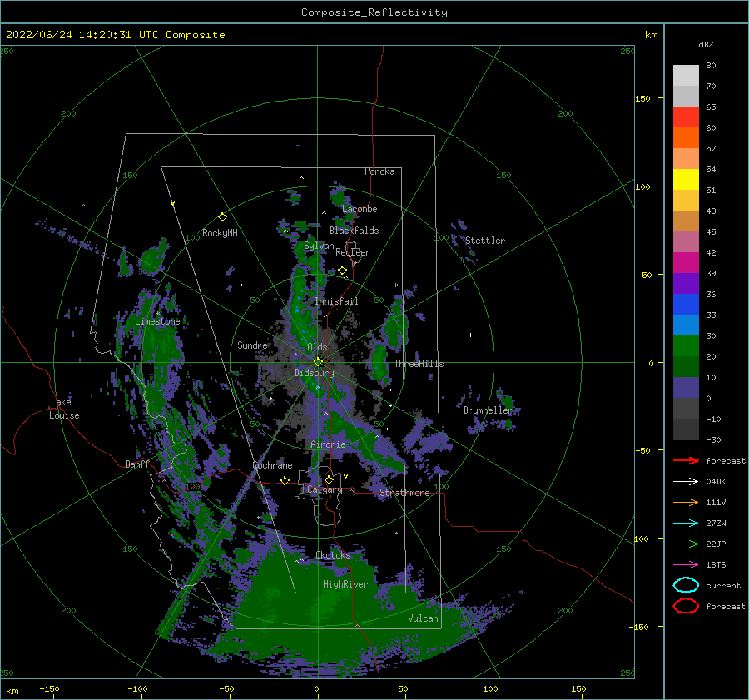749x700 pixels.
Task: Click the white 04DK arrow in the legend
Action: point(686,481)
